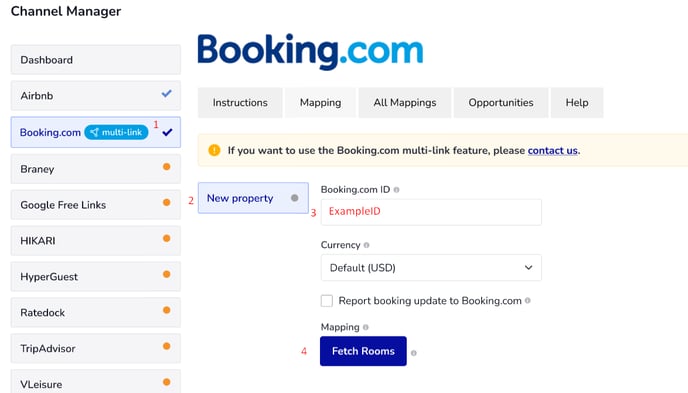This screenshot has height=393, width=688.
Task: Click the info icon beside Booking.com ID
Action: click(x=396, y=190)
